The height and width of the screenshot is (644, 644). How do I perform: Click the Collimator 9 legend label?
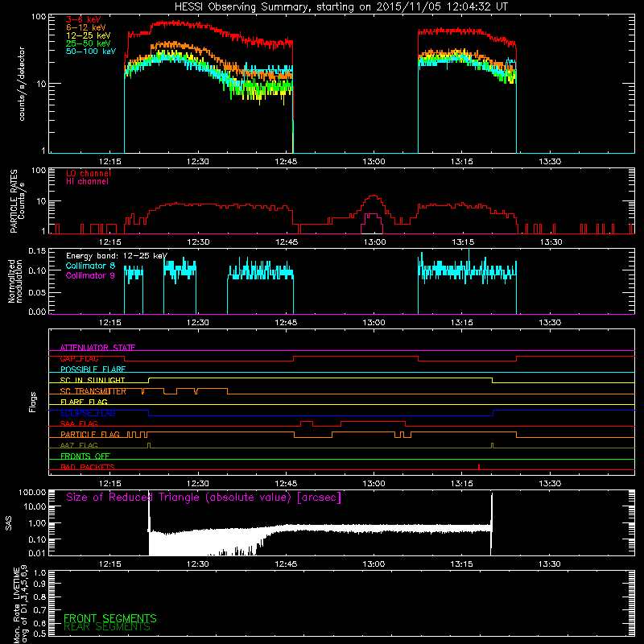pyautogui.click(x=90, y=275)
